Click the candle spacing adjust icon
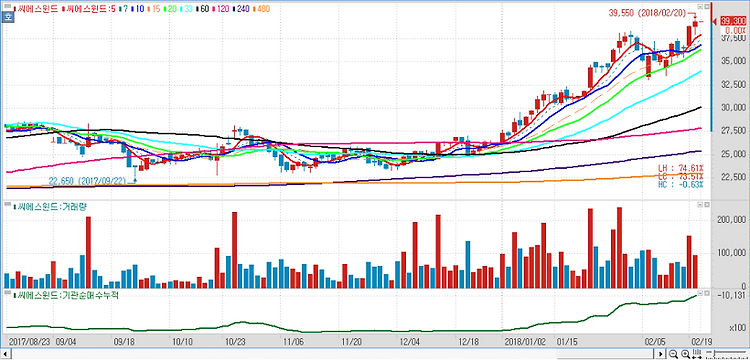 [696, 353]
